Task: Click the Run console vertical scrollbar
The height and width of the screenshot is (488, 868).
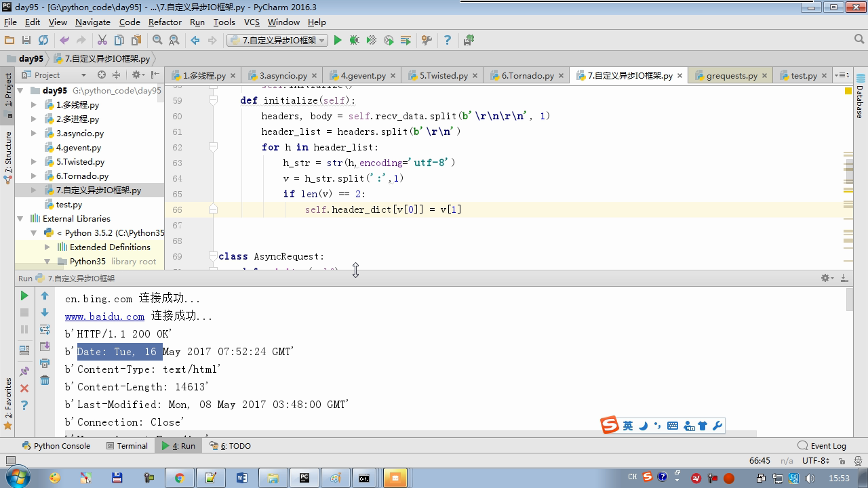Action: tap(850, 300)
